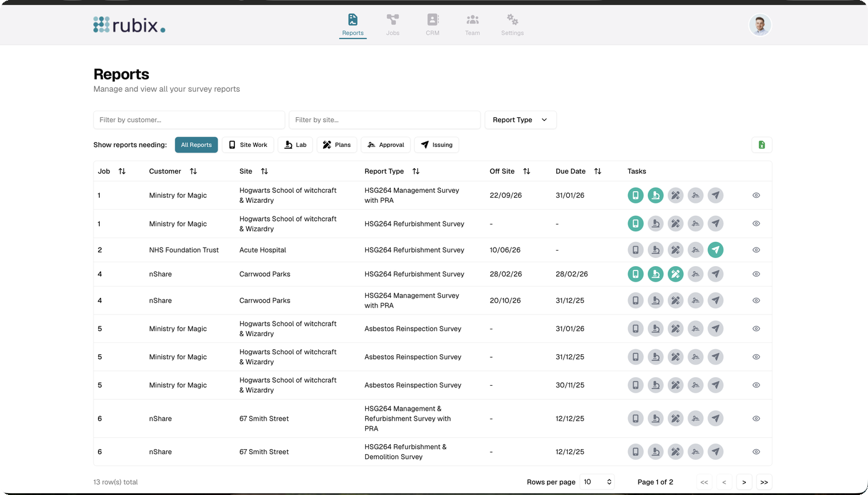Open the Settings tab
The image size is (868, 495).
(513, 25)
